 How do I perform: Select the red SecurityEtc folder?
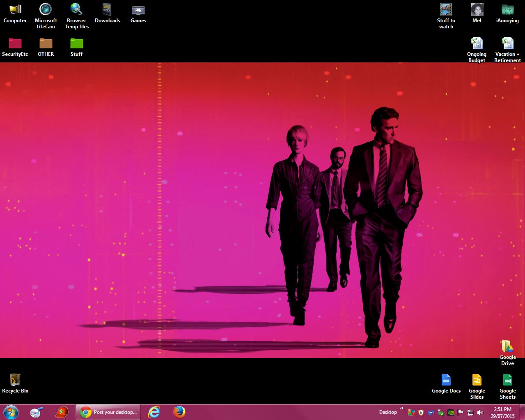[x=15, y=47]
